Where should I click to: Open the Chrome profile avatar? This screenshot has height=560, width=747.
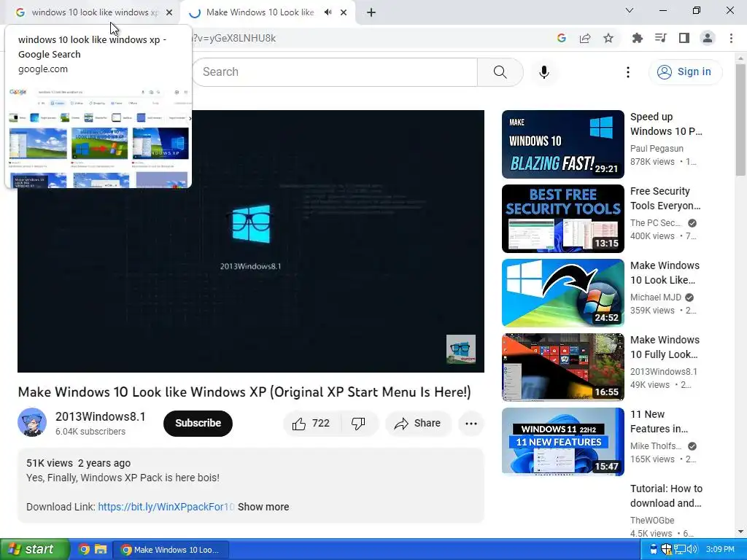(708, 38)
